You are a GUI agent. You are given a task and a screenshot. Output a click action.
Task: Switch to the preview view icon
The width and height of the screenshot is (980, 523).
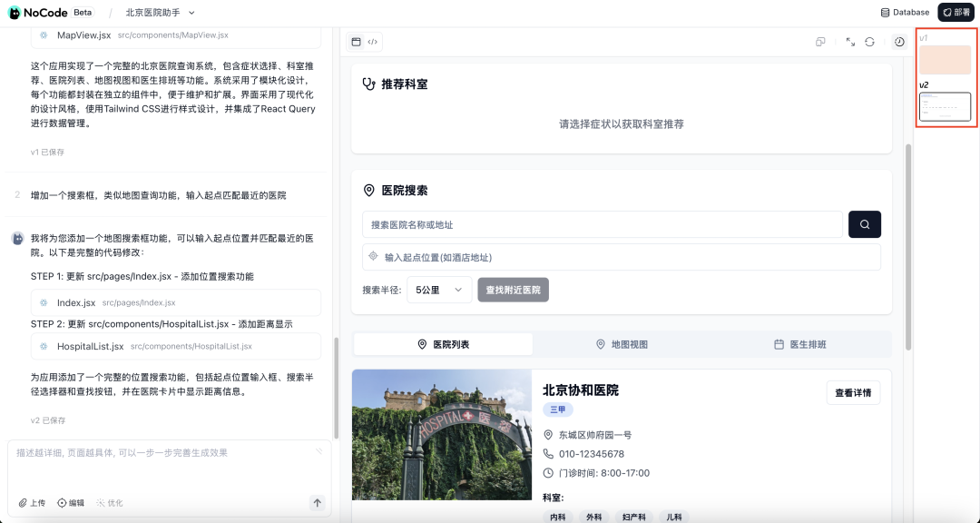[357, 42]
